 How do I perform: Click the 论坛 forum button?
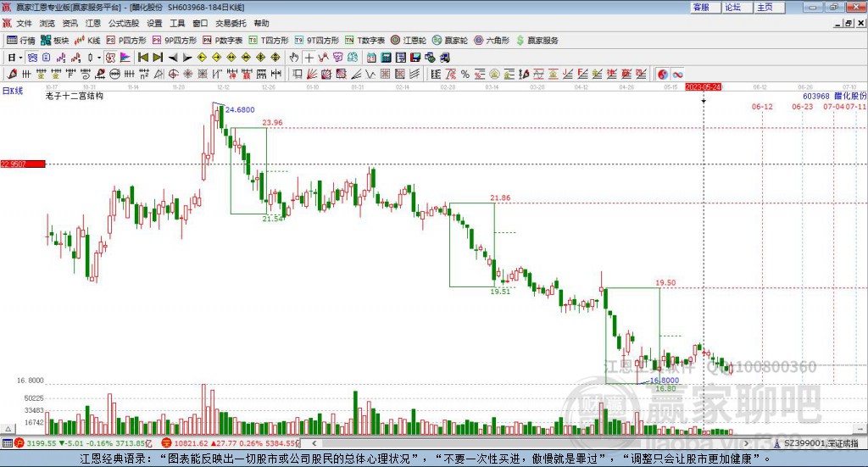737,7
